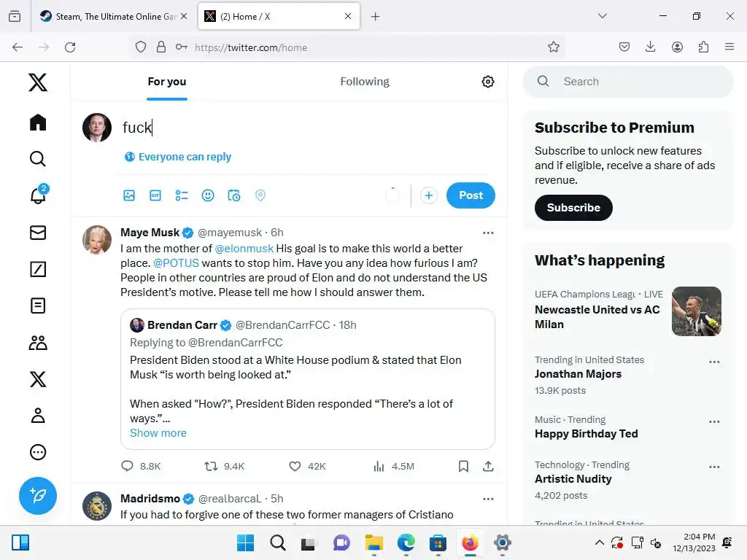Open Firefox list all tabs chevron
Image resolution: width=747 pixels, height=560 pixels.
[603, 16]
